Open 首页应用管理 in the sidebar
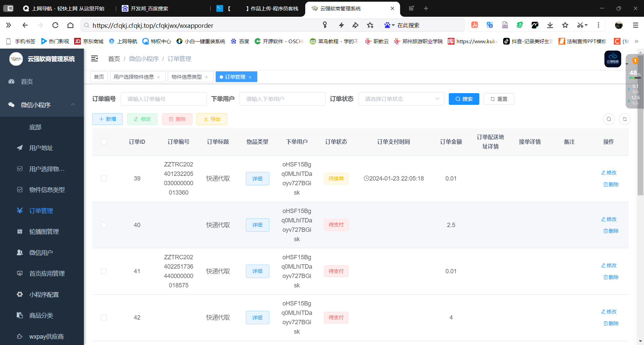 point(42,273)
